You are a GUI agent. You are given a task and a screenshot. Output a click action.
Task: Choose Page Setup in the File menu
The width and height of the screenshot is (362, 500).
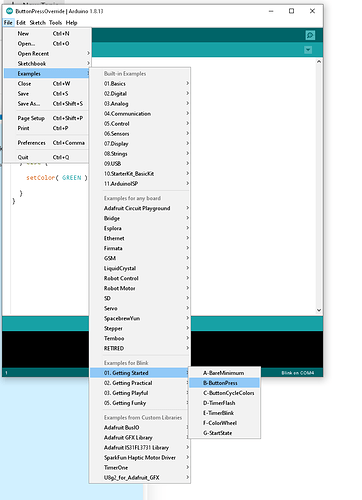[x=47, y=118]
